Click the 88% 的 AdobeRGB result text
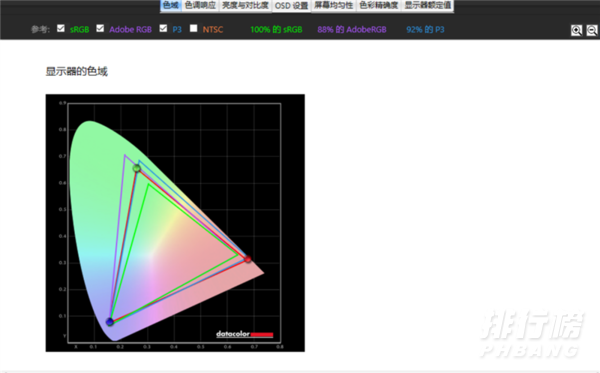This screenshot has width=600, height=373. click(352, 29)
